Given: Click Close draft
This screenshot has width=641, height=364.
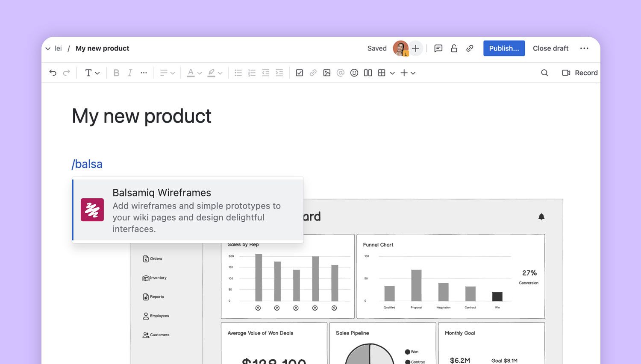Looking at the screenshot, I should pyautogui.click(x=550, y=48).
